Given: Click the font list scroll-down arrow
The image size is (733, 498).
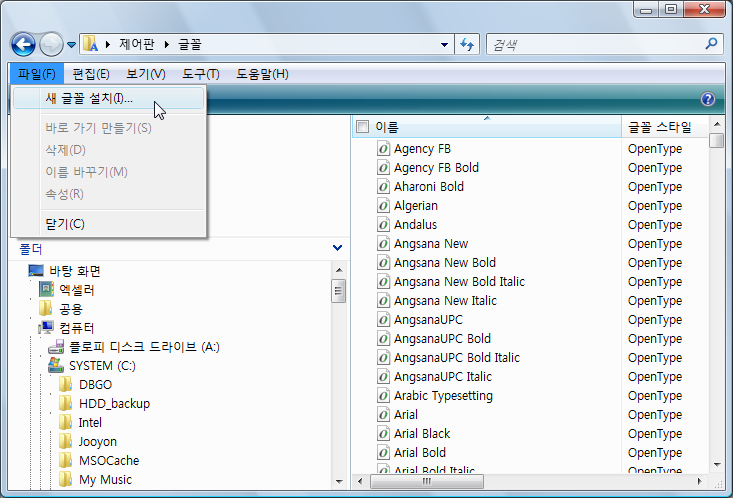Looking at the screenshot, I should coord(717,464).
